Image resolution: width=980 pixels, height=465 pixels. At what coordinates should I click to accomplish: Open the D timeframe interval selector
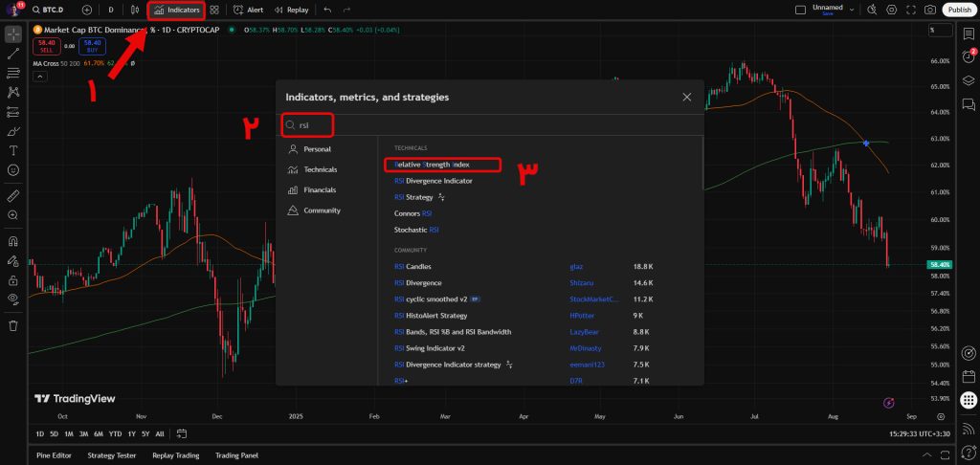pos(111,10)
